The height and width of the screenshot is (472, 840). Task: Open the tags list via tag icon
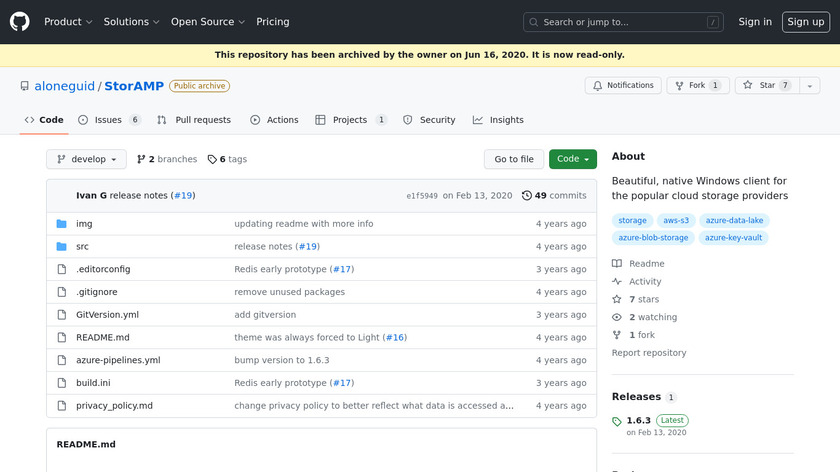point(212,159)
